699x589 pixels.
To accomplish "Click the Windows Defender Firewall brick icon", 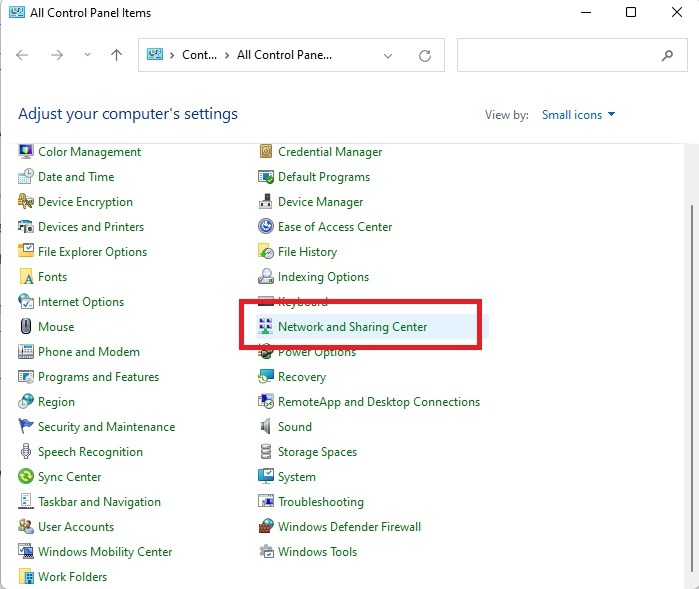I will [x=266, y=526].
